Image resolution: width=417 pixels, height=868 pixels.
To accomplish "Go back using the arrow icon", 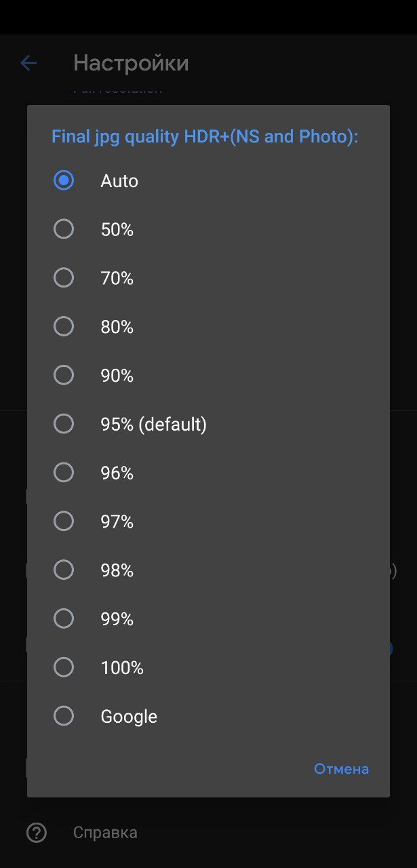I will coord(28,64).
